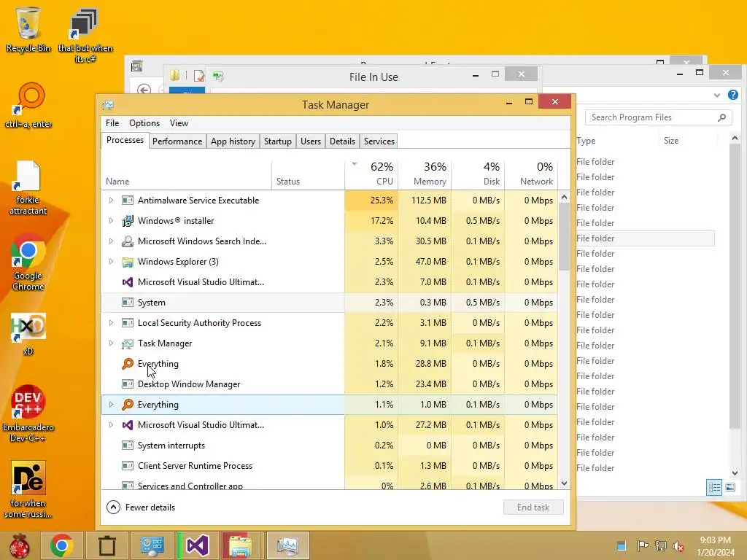This screenshot has height=560, width=747.
Task: Expand Microsoft Windows Search Indexer row
Action: [111, 241]
